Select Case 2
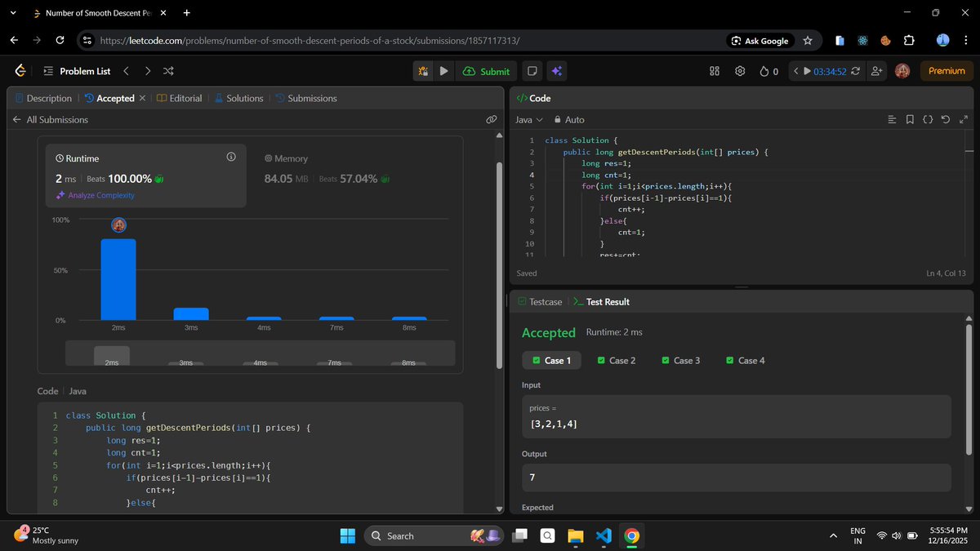 (617, 360)
